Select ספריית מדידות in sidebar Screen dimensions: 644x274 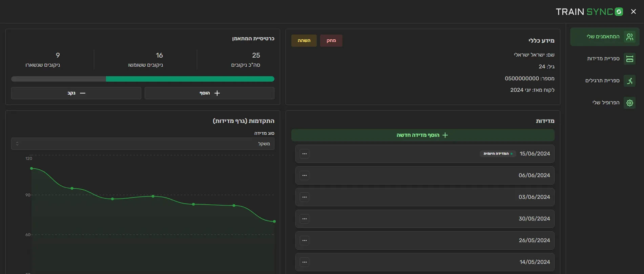[x=605, y=59]
